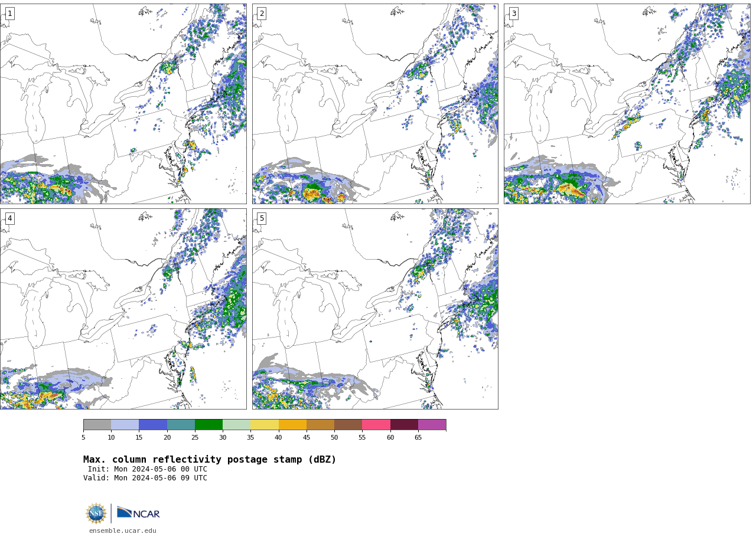The image size is (756, 537).
Task: Click the 'Valid: Mon 2024-05-06 09 UTC' line
Action: pos(145,478)
